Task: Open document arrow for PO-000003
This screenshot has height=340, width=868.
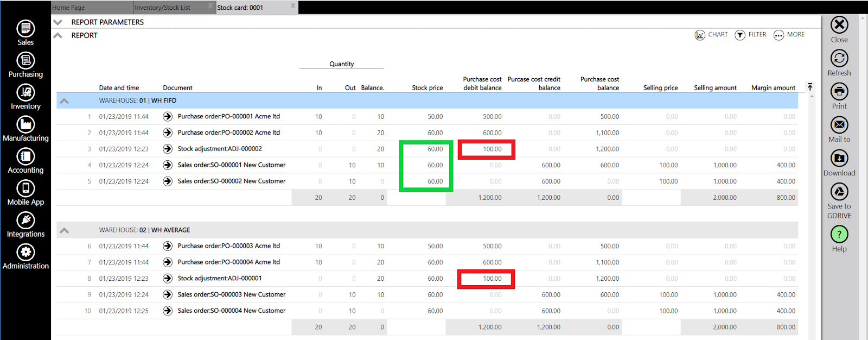Action: coord(168,246)
